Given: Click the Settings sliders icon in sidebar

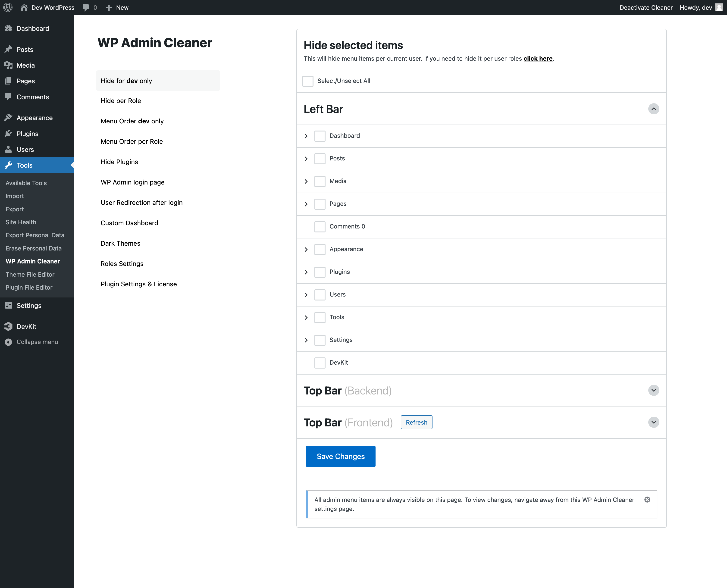Looking at the screenshot, I should click(9, 306).
